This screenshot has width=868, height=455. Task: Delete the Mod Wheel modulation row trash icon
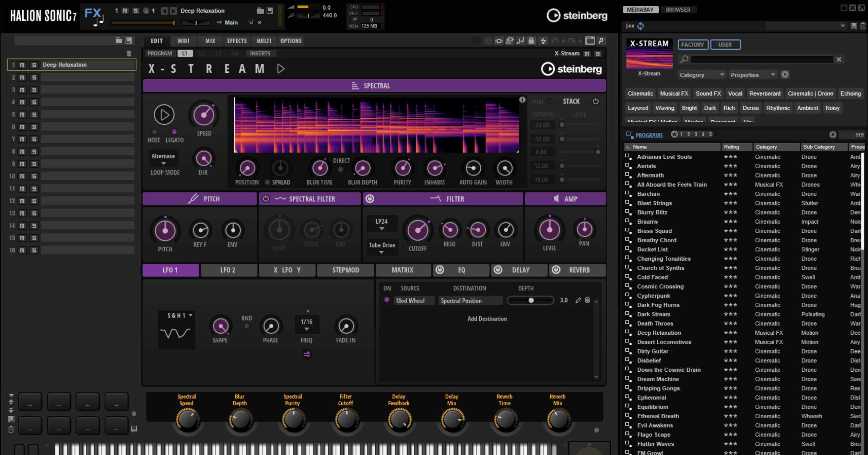pyautogui.click(x=587, y=300)
